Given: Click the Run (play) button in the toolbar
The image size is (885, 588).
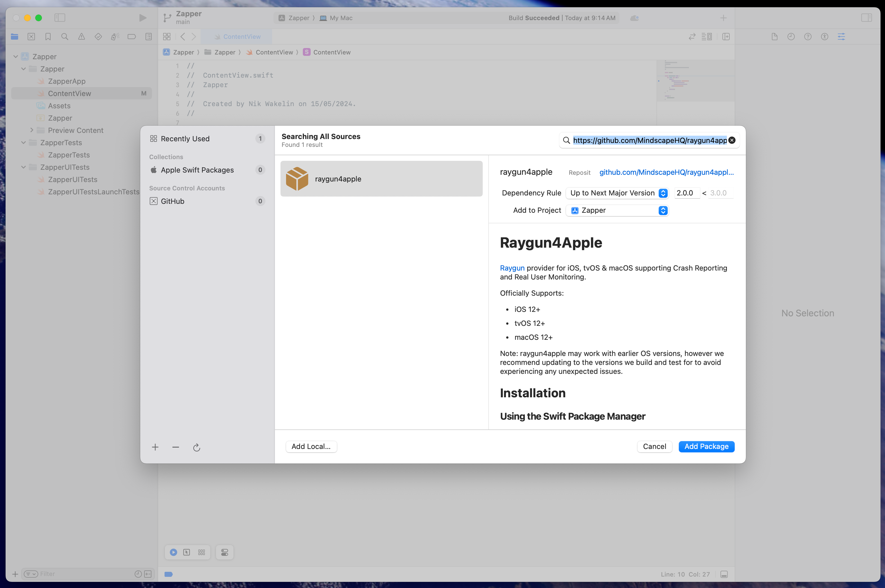Looking at the screenshot, I should (142, 18).
